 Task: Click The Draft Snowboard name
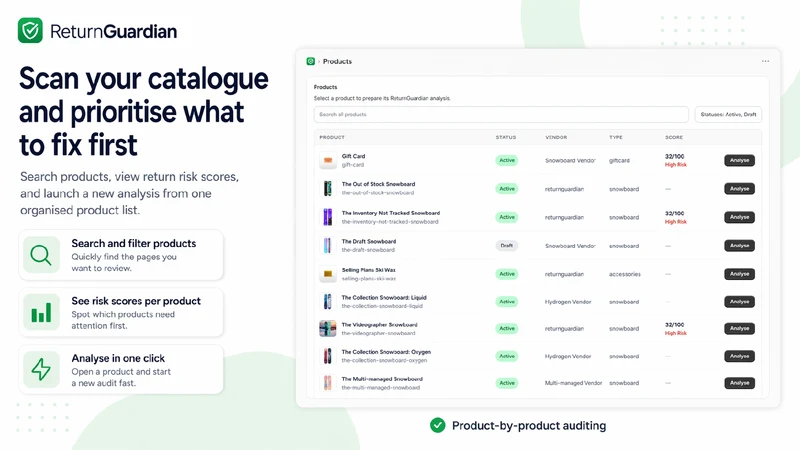[368, 241]
